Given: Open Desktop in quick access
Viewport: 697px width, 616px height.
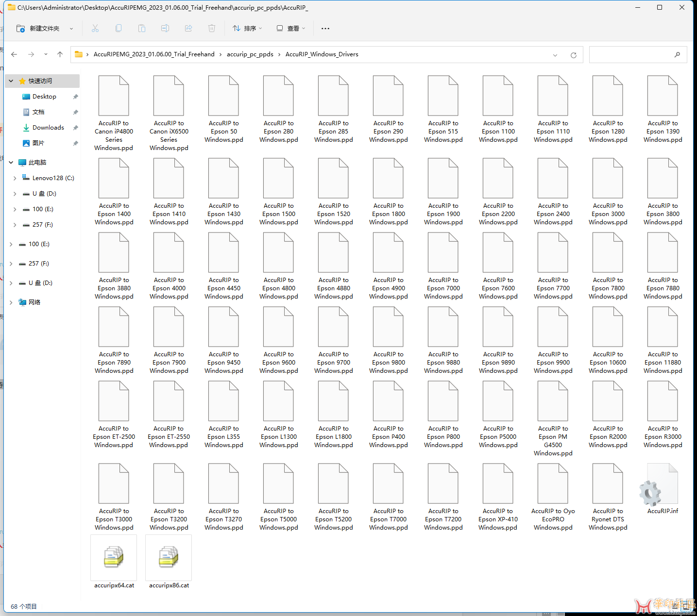Looking at the screenshot, I should point(44,97).
